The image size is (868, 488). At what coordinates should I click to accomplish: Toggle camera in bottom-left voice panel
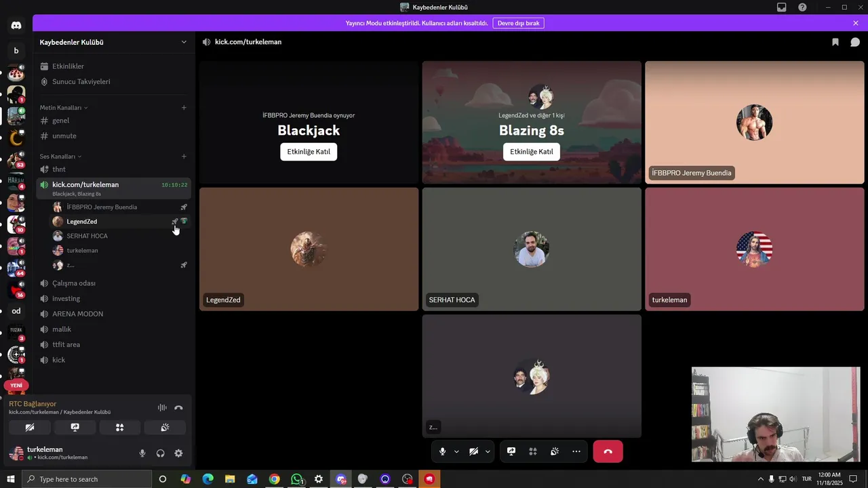(30, 428)
